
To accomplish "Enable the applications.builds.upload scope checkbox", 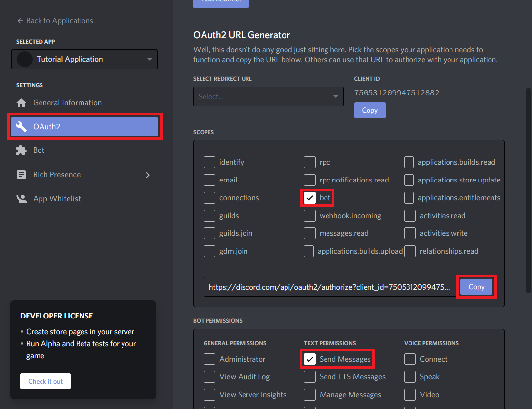I will coord(309,251).
